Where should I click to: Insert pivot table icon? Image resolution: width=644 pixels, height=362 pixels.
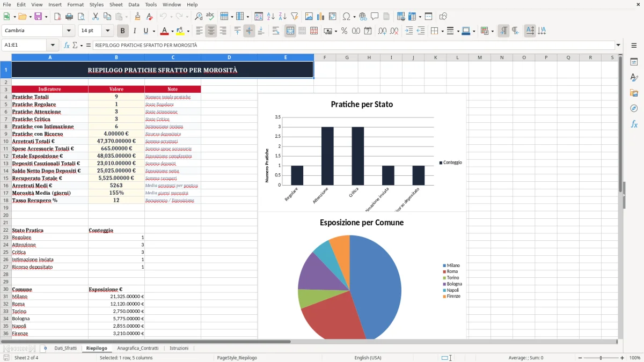[x=332, y=17]
